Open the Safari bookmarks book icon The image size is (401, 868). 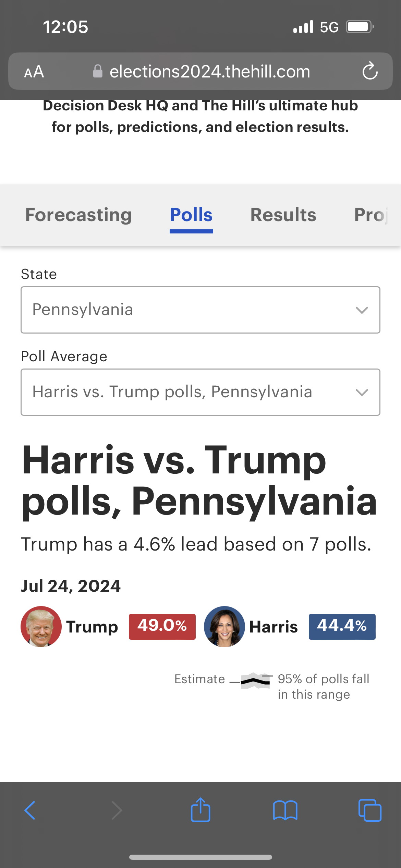pos(285,810)
